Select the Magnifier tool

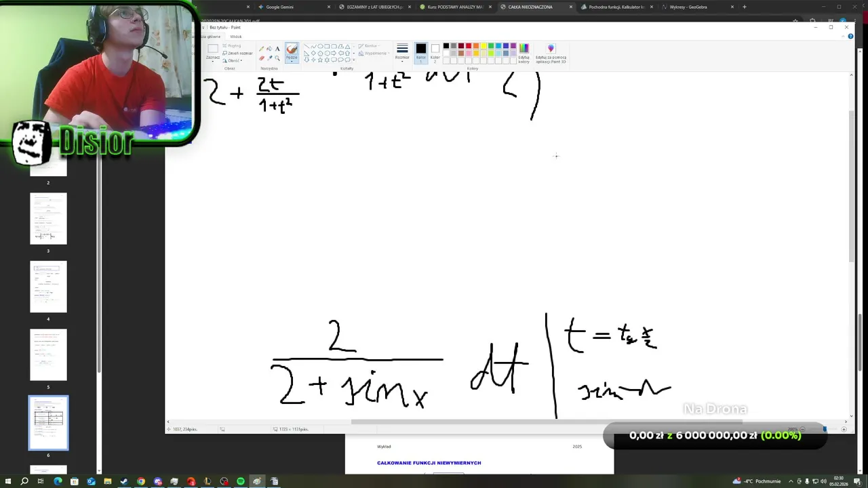(x=277, y=58)
